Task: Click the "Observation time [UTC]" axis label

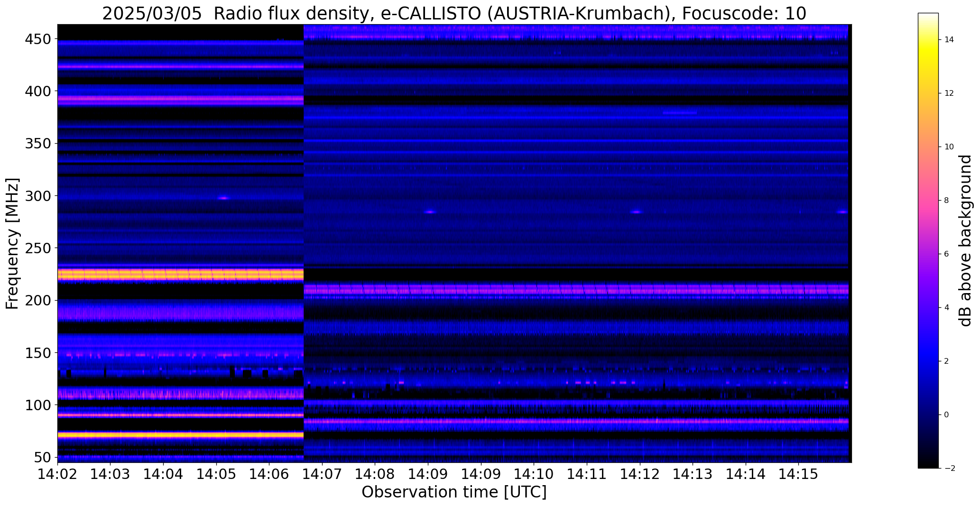Action: pyautogui.click(x=454, y=492)
